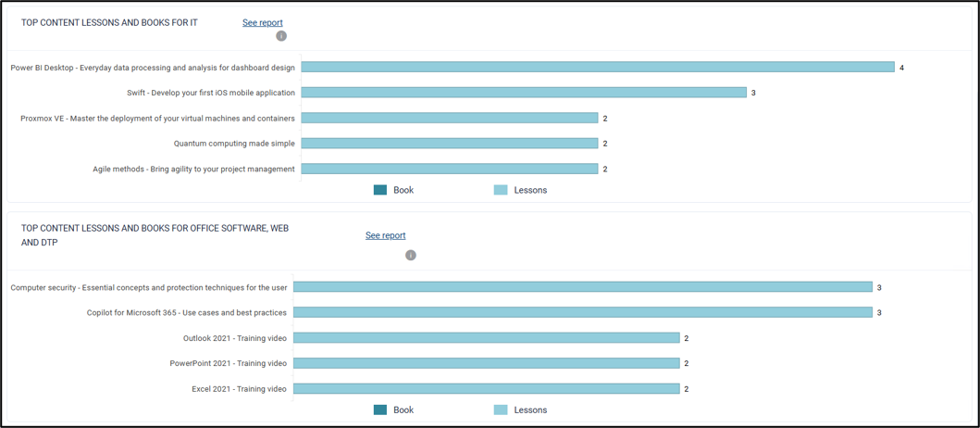The width and height of the screenshot is (980, 428).
Task: Select the PowerPoint 2021 - Training video label
Action: (229, 363)
